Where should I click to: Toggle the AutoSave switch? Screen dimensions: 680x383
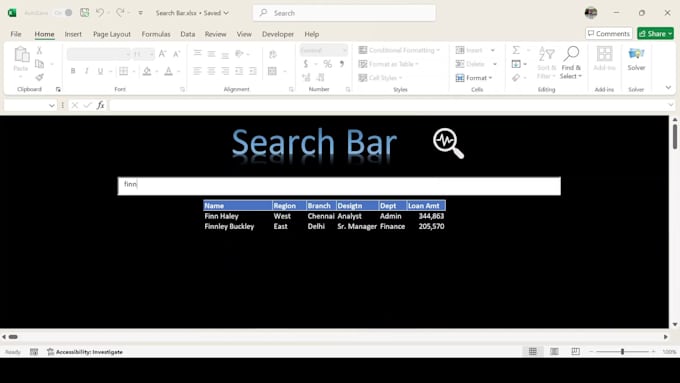click(x=63, y=13)
